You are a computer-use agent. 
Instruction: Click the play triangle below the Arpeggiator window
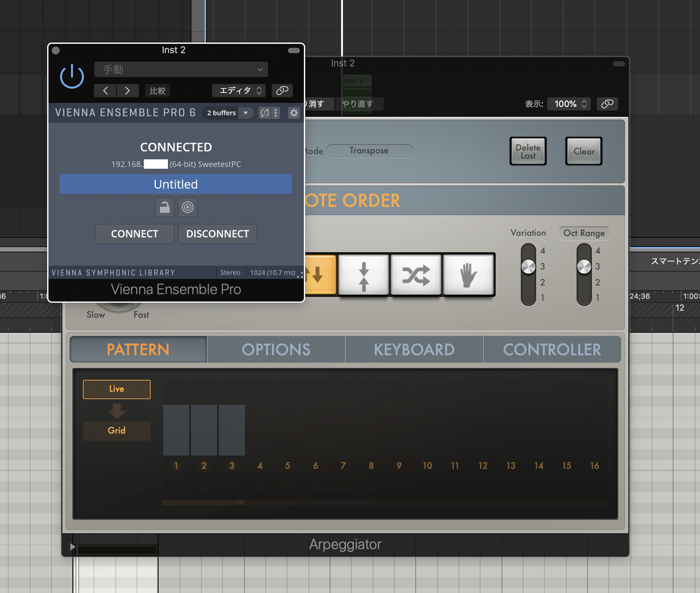(72, 547)
